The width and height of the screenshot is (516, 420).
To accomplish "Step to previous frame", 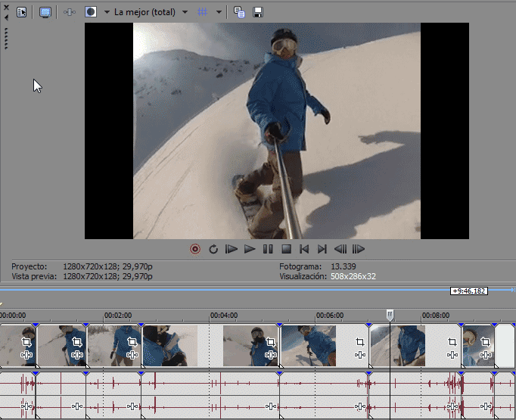I will coord(340,249).
